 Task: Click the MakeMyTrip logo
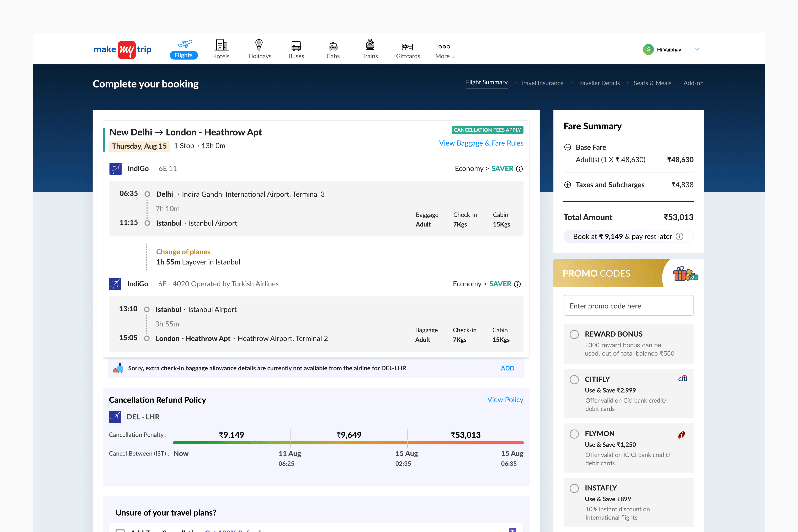pyautogui.click(x=122, y=50)
